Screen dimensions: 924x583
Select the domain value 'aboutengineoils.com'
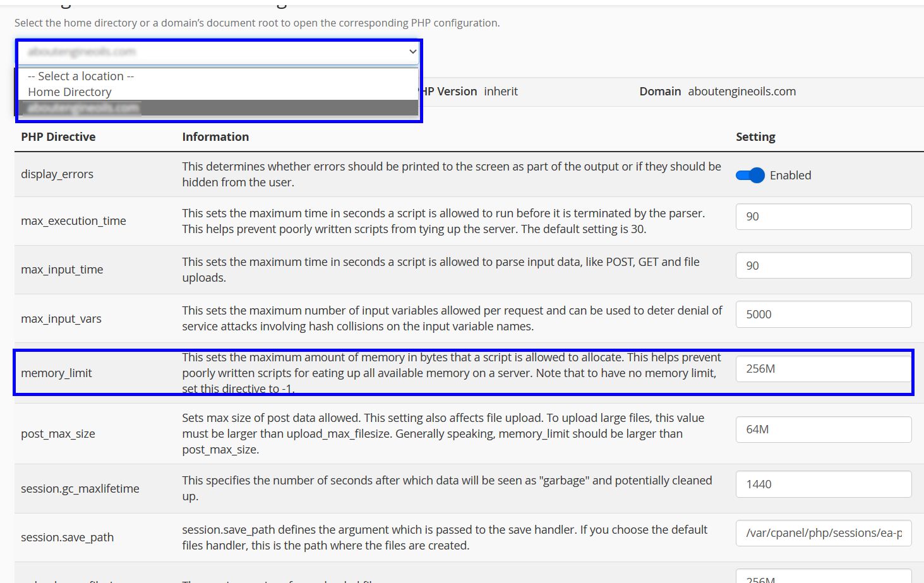click(x=742, y=92)
